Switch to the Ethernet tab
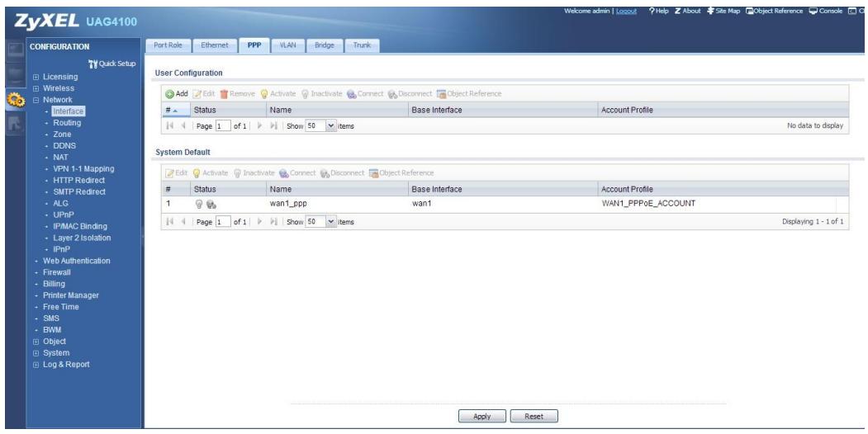Viewport: 868px width, 434px height. 214,45
